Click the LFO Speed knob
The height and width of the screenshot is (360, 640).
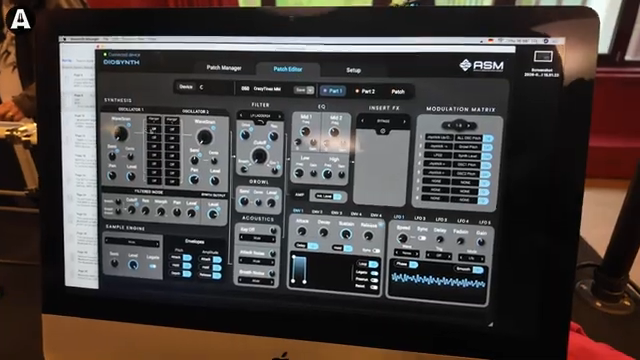[402, 238]
